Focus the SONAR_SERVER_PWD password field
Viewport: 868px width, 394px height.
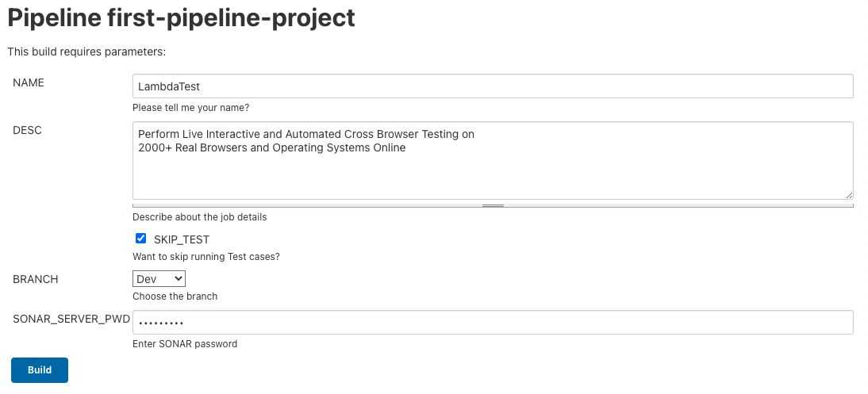click(x=492, y=323)
